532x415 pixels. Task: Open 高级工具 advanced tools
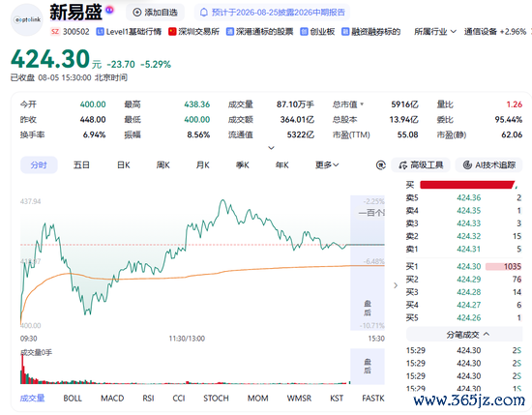tap(421, 165)
